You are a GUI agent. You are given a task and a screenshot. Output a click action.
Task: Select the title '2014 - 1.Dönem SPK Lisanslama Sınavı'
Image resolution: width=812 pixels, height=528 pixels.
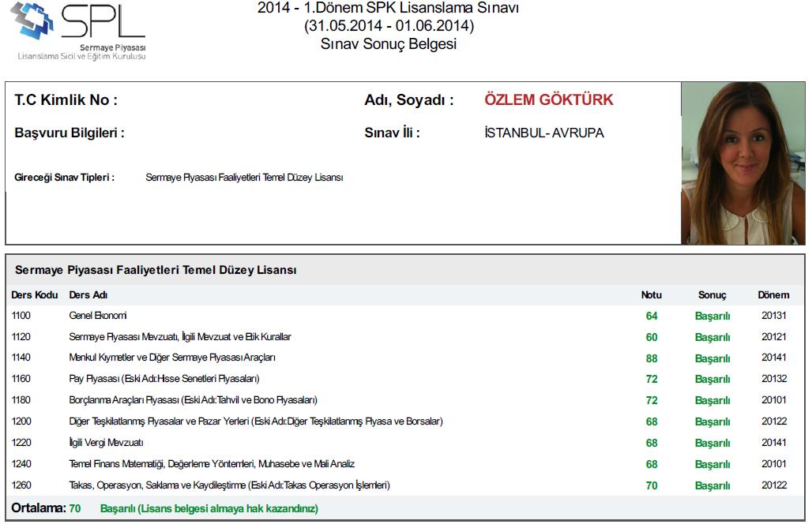pos(388,8)
